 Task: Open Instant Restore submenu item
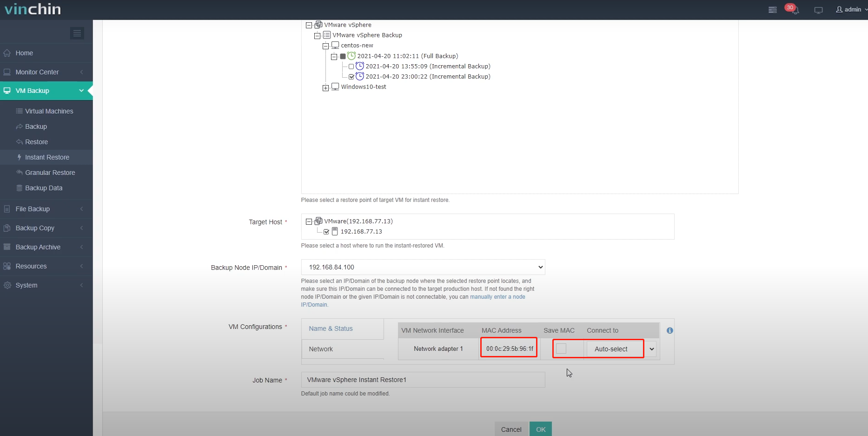click(x=47, y=157)
